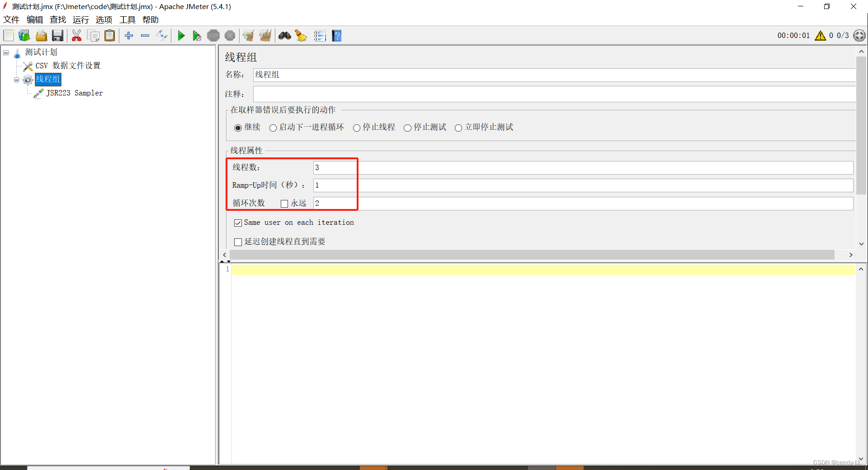Select the JSR223 Sampler node

click(x=75, y=93)
